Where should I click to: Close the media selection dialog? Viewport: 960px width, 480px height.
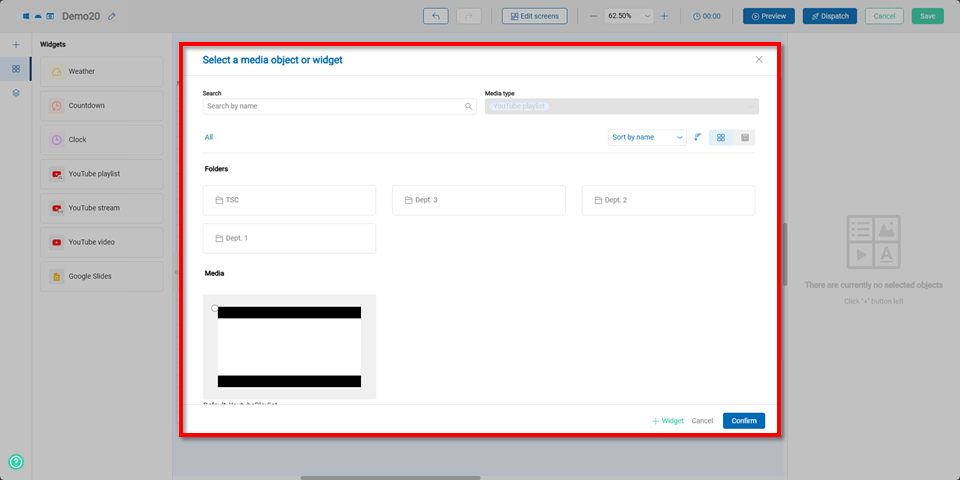click(x=759, y=60)
